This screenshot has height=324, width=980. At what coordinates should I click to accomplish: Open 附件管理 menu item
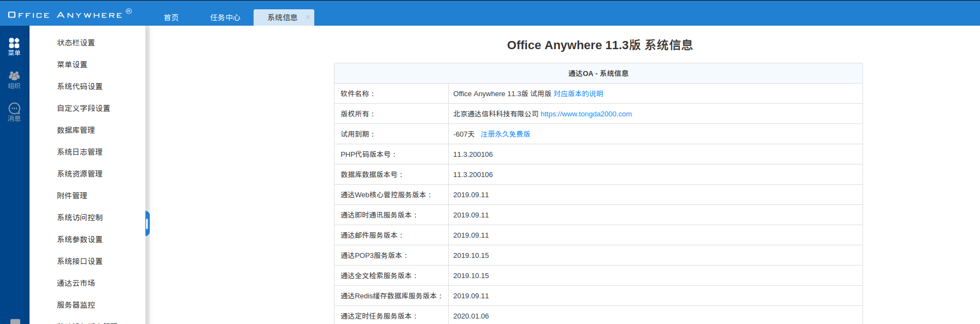(72, 196)
